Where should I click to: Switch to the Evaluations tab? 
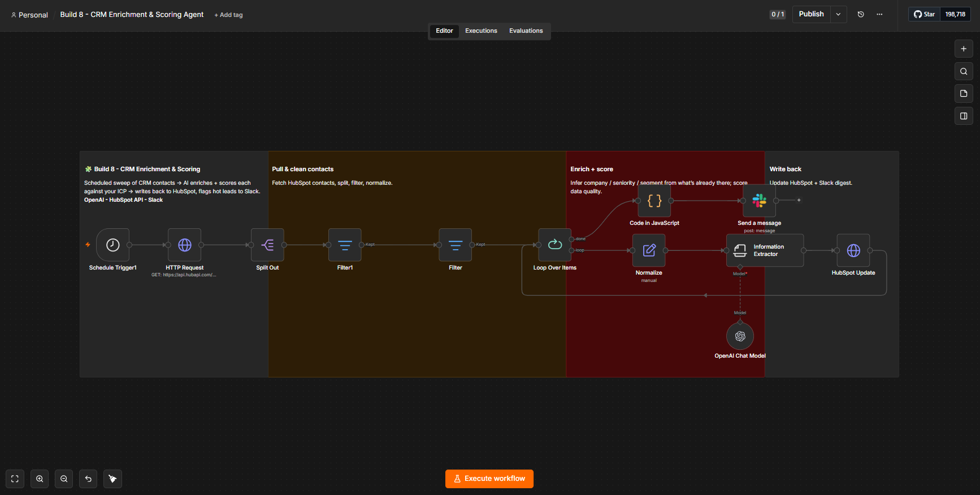526,31
